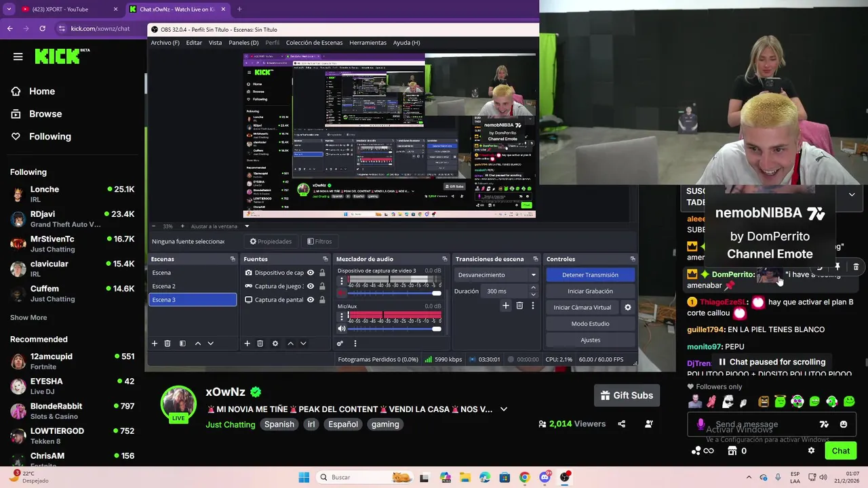Open Colección de Escenas menu

[x=314, y=43]
